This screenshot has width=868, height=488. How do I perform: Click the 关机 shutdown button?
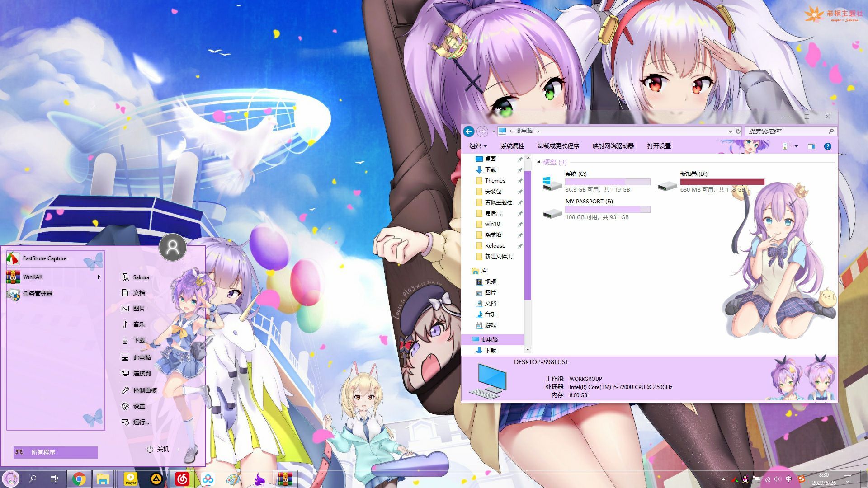[158, 449]
